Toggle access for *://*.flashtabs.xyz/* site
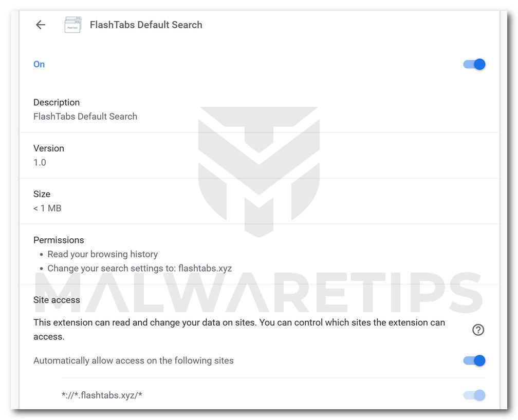The width and height of the screenshot is (518, 420). (474, 395)
